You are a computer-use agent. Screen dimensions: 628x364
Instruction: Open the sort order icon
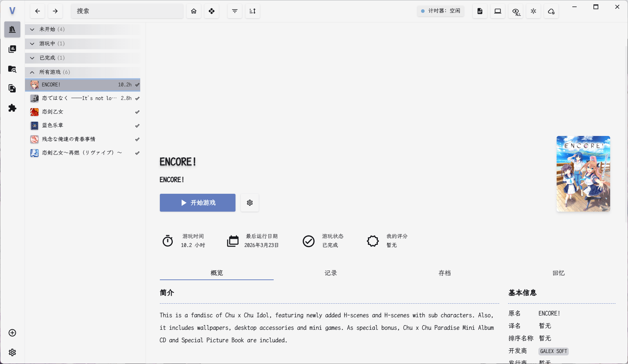coord(253,11)
